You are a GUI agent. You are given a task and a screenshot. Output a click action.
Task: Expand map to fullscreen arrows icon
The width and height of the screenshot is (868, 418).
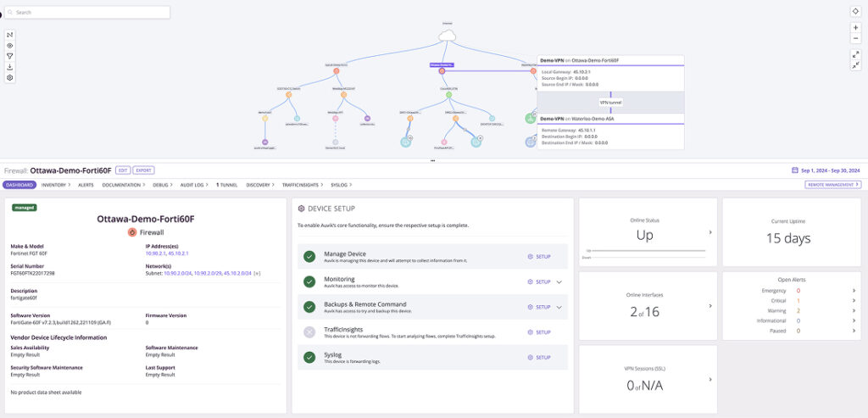(x=856, y=54)
